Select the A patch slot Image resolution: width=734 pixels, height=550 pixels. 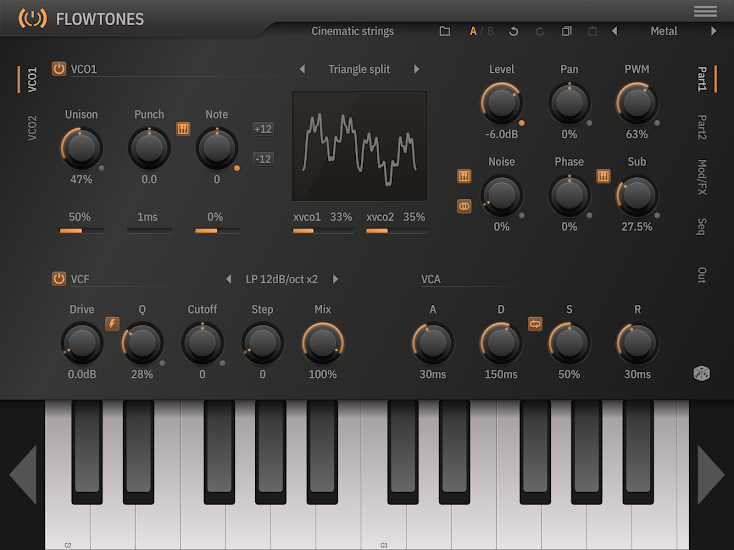click(473, 31)
